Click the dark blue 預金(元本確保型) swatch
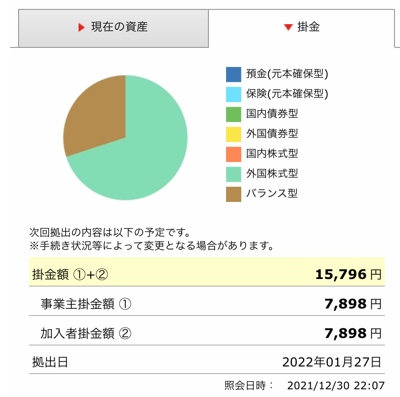The image size is (400, 397). click(233, 74)
